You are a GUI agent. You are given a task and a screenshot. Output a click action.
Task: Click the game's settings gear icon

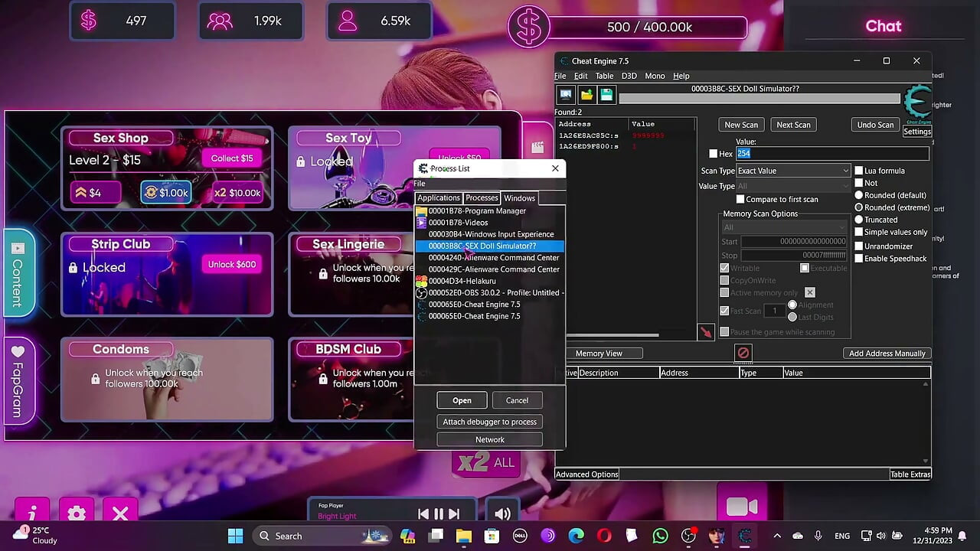pos(77,513)
